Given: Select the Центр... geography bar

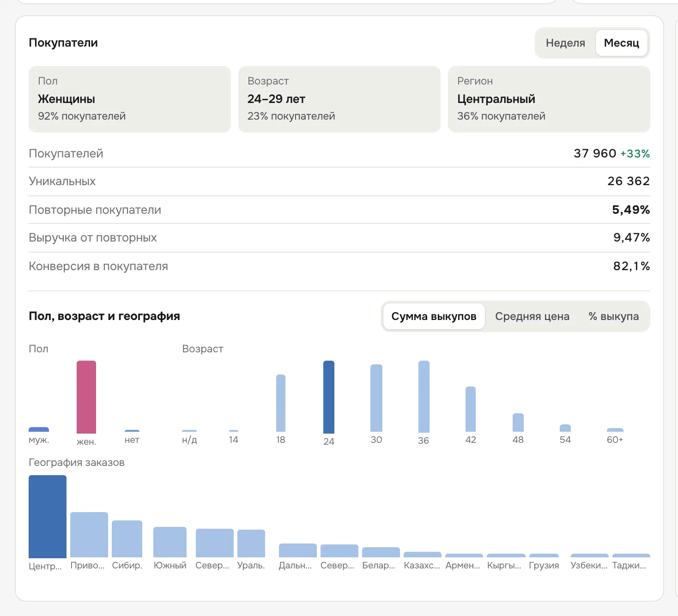Looking at the screenshot, I should [x=48, y=517].
